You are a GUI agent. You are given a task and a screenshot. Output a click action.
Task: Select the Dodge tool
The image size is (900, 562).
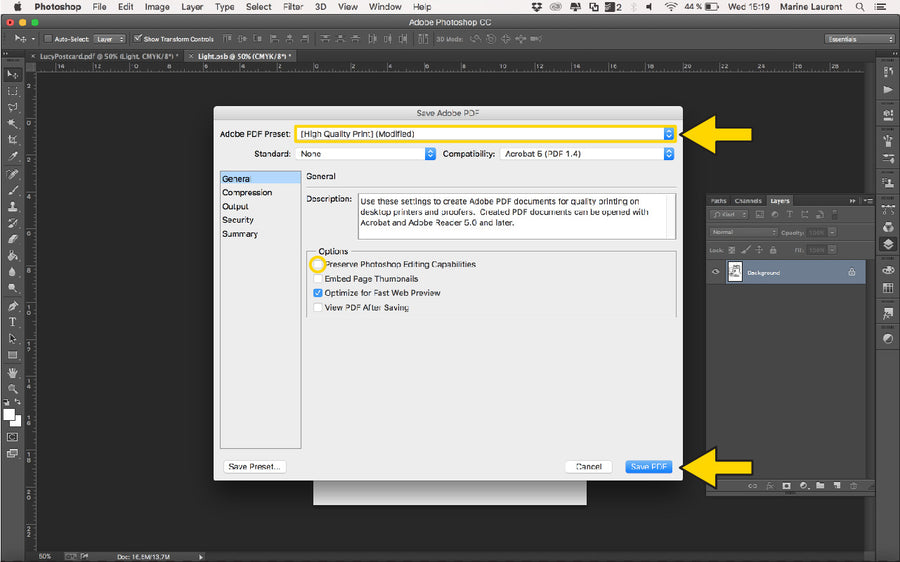[x=12, y=288]
